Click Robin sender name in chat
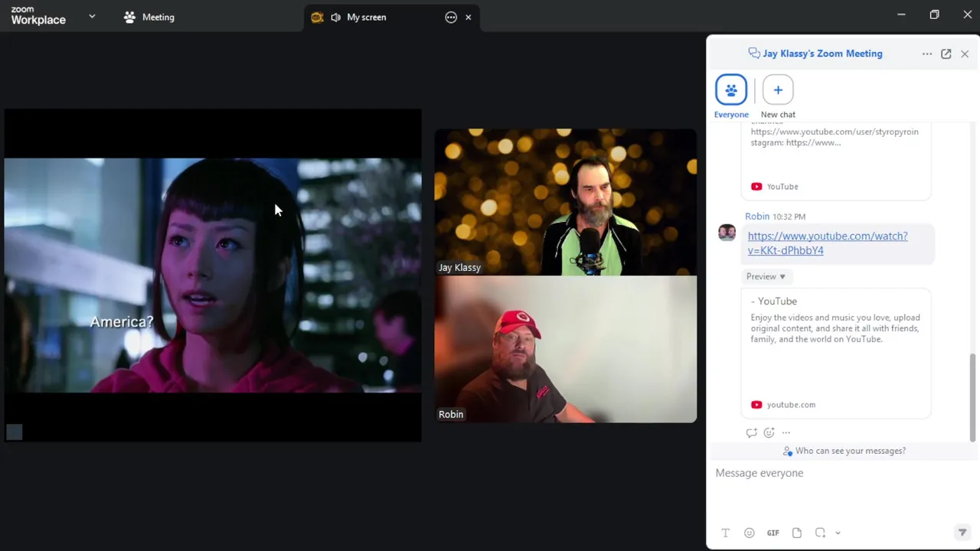The image size is (980, 551). [756, 217]
